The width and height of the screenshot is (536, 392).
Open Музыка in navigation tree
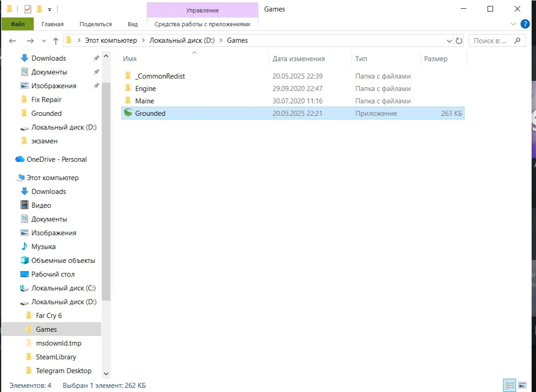click(x=43, y=247)
